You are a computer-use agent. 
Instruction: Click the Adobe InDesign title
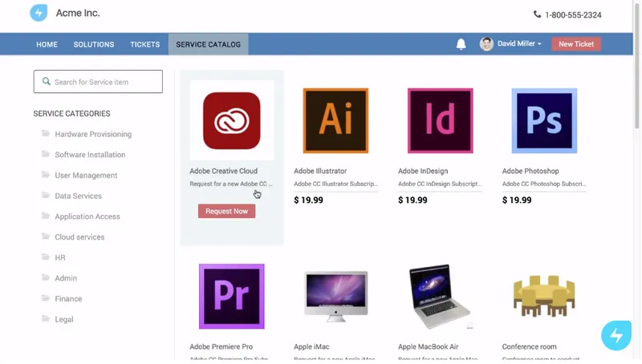(x=423, y=171)
